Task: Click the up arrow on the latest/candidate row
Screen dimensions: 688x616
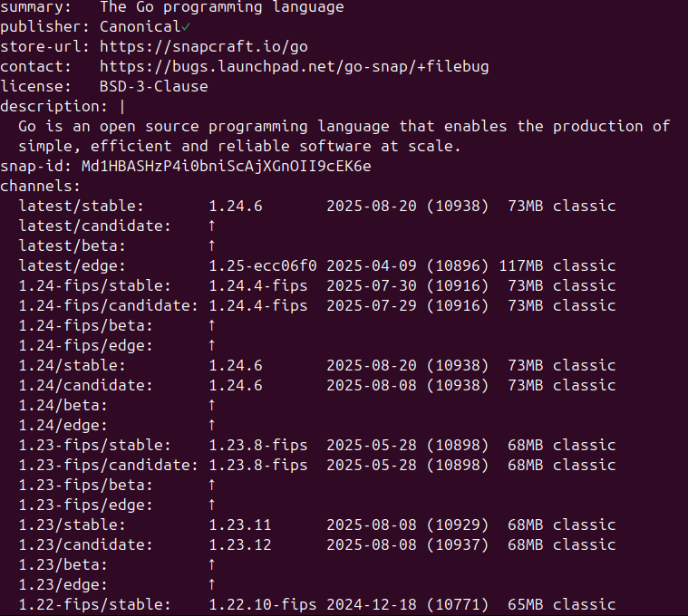Action: (x=212, y=226)
